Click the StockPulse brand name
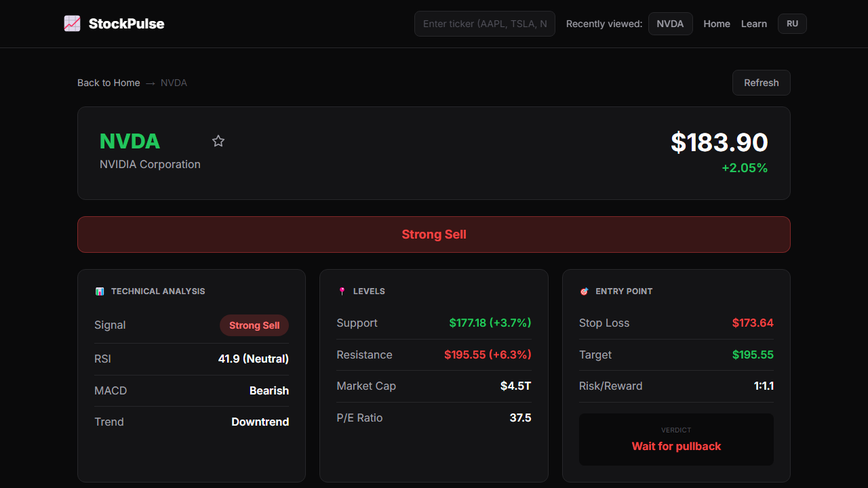This screenshot has width=868, height=488. click(127, 24)
